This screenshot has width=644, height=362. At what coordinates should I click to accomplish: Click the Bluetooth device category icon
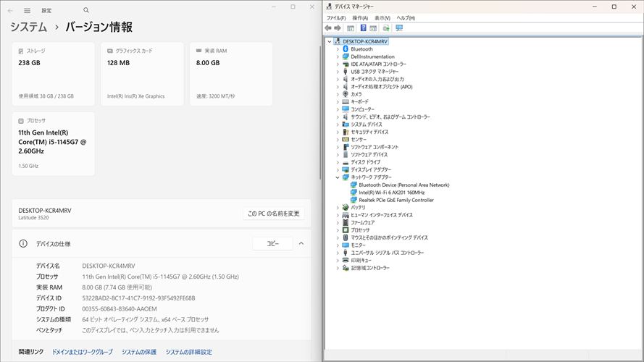tap(346, 49)
